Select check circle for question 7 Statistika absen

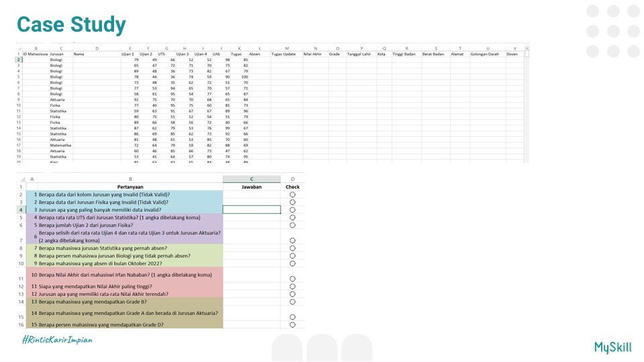(292, 248)
